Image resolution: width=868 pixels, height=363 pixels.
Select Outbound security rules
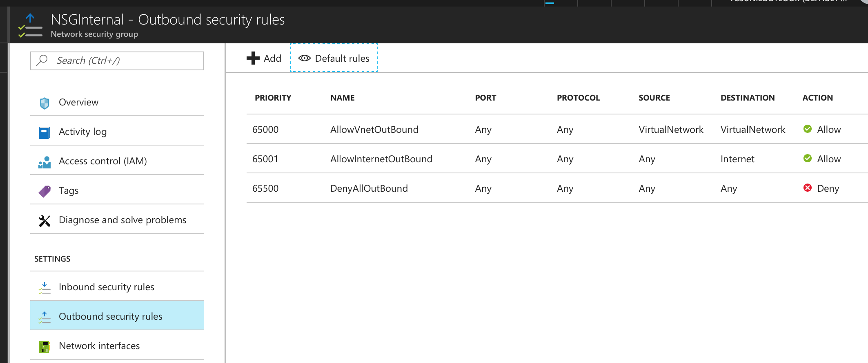[x=117, y=316]
